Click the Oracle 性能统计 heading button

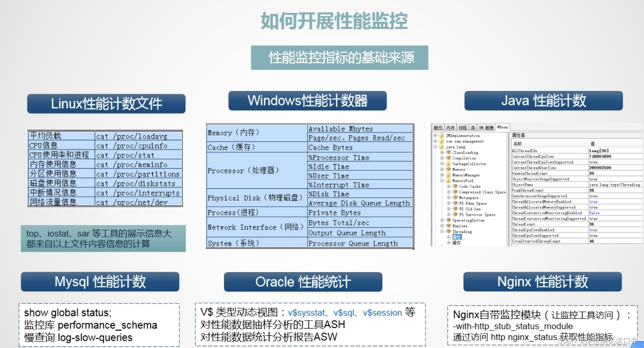tap(303, 282)
